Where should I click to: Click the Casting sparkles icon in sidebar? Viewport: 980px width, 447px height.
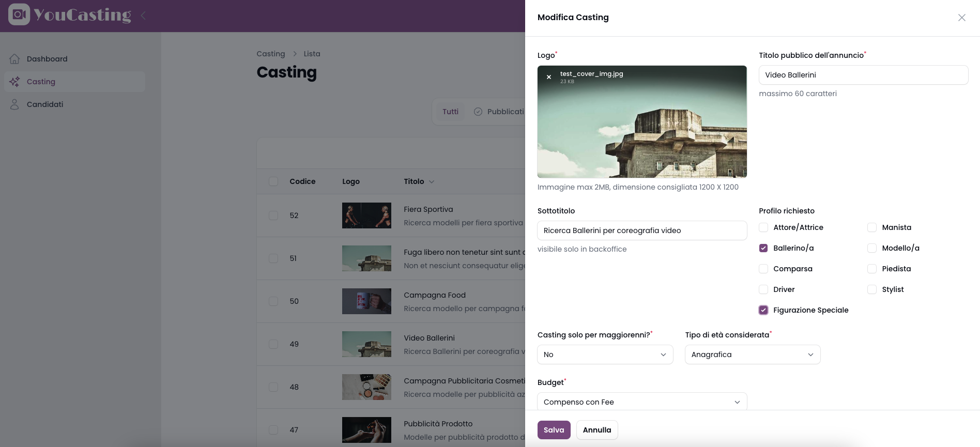pyautogui.click(x=14, y=82)
